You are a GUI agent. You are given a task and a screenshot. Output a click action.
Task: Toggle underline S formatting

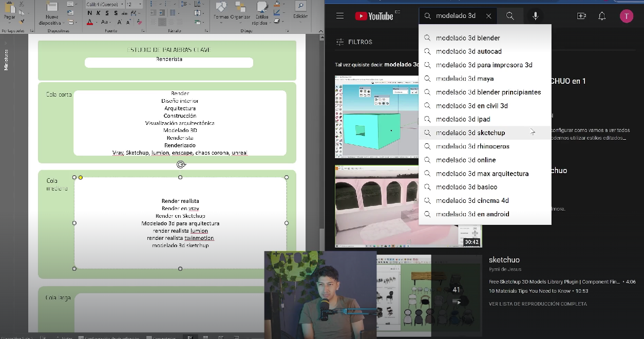(x=107, y=13)
